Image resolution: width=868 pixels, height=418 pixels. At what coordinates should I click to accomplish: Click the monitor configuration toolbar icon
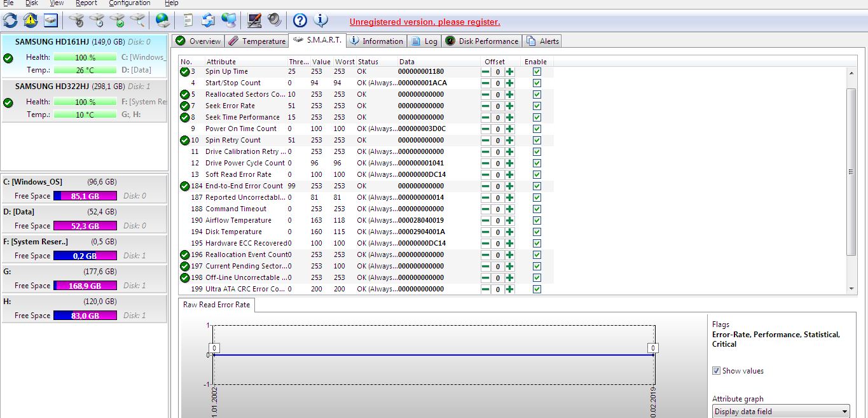254,20
